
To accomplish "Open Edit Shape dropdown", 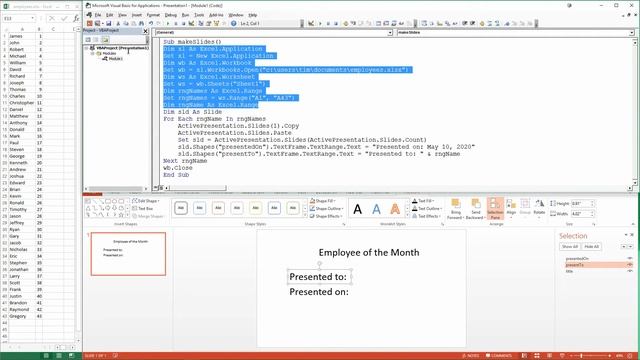I will [146, 201].
